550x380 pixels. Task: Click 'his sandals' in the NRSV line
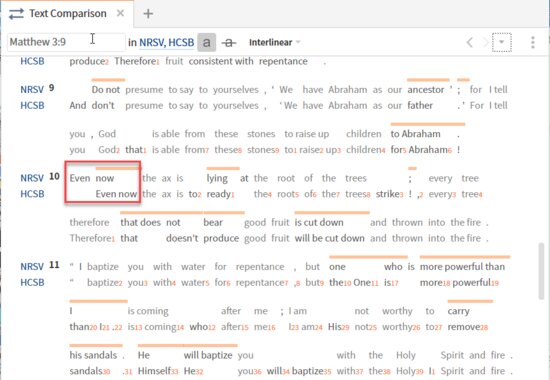pos(93,355)
